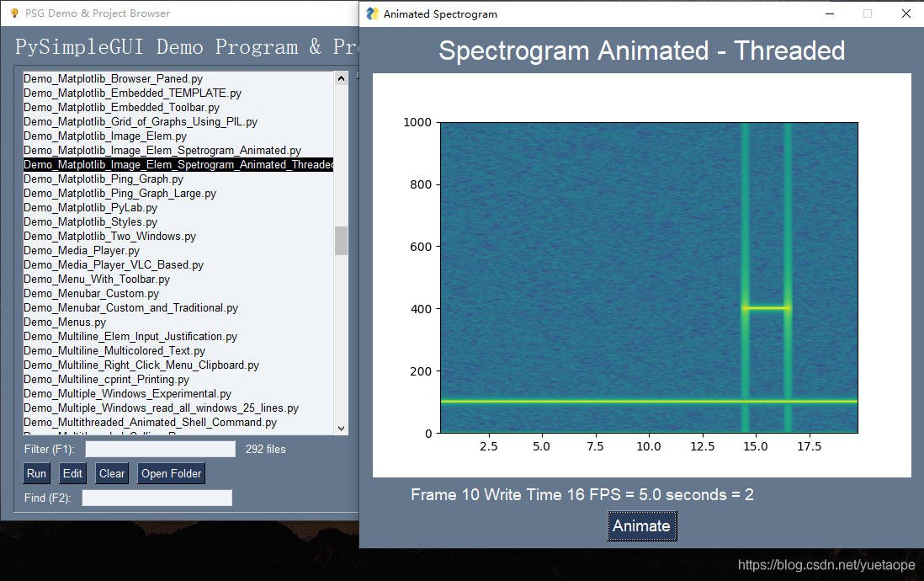Select Demo_Matplotlib_Grid_of_Graphs_Using_PIL.py
Screen dimensions: 924x581
pos(178,121)
